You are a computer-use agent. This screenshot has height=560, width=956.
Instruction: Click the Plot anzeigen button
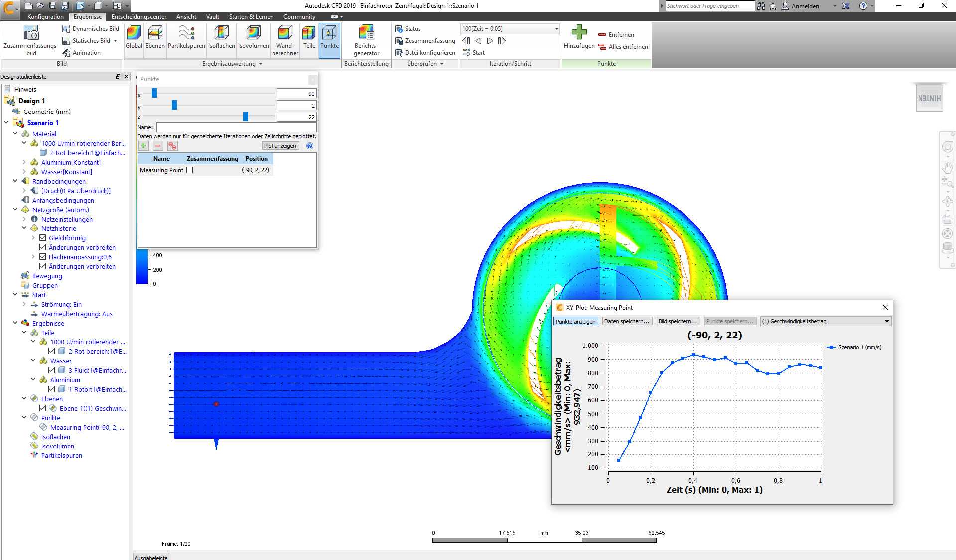tap(280, 145)
